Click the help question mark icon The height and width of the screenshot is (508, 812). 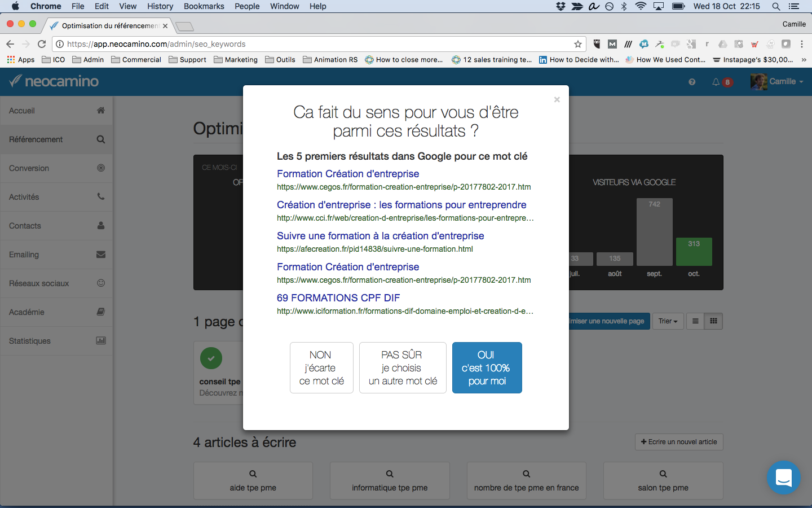pos(692,82)
